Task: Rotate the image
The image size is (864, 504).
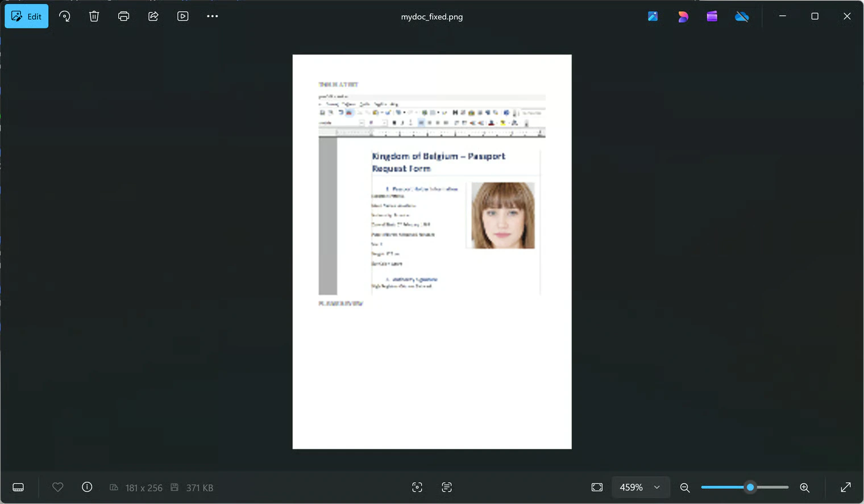Action: (65, 16)
